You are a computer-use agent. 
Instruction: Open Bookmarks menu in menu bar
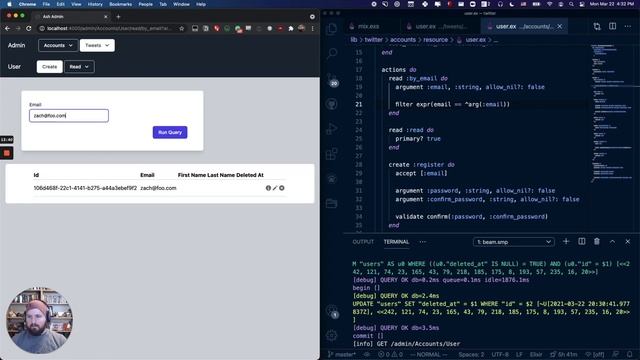point(120,4)
